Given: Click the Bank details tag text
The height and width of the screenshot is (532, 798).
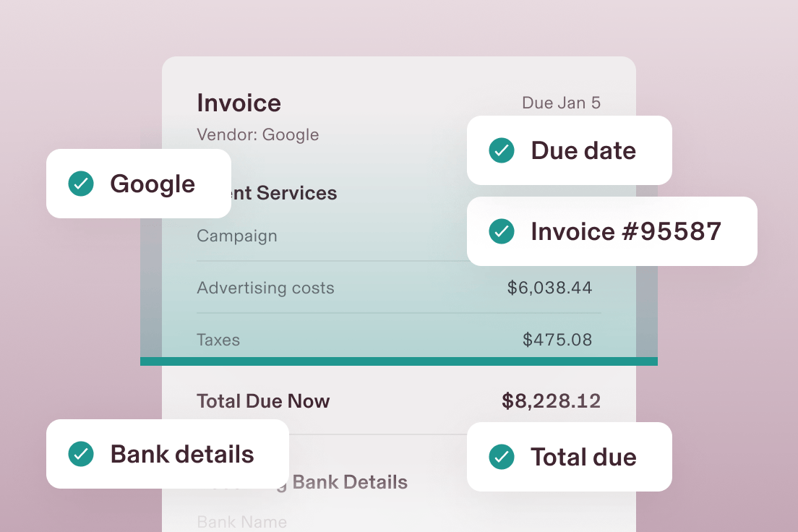Looking at the screenshot, I should pos(182,454).
